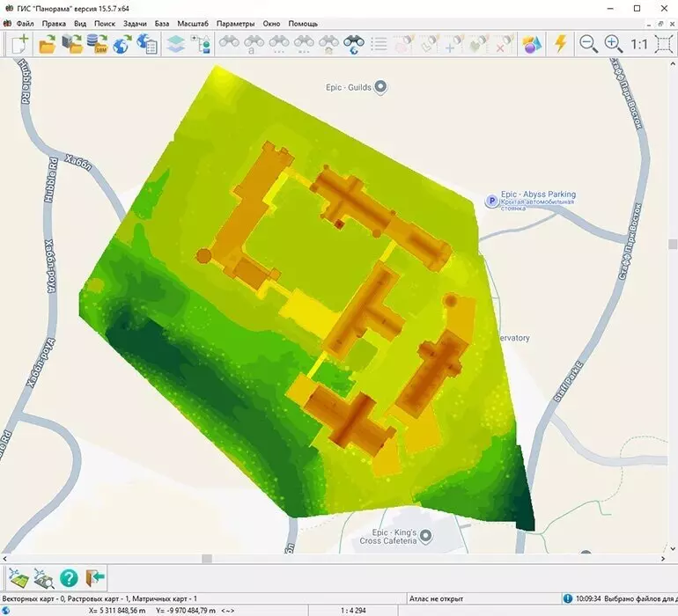Open the map layers stack icon

click(176, 44)
